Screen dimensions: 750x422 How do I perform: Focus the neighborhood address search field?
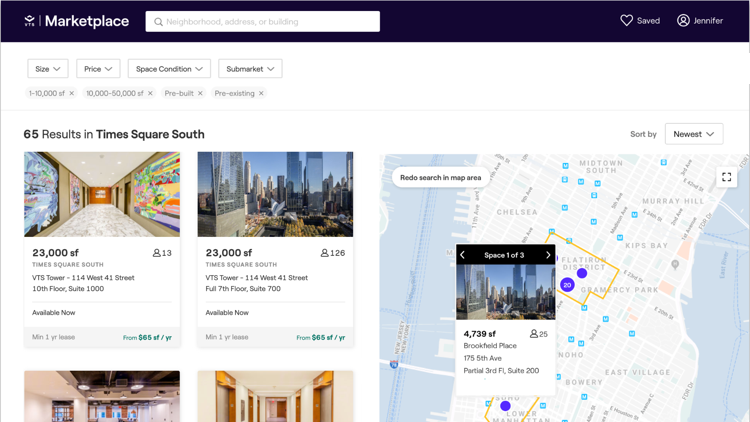(263, 22)
